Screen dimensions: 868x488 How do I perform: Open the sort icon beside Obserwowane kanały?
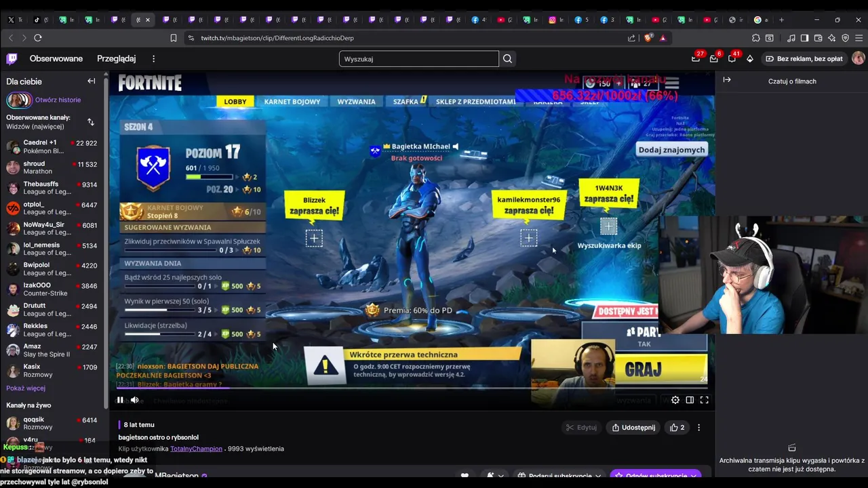pyautogui.click(x=91, y=122)
